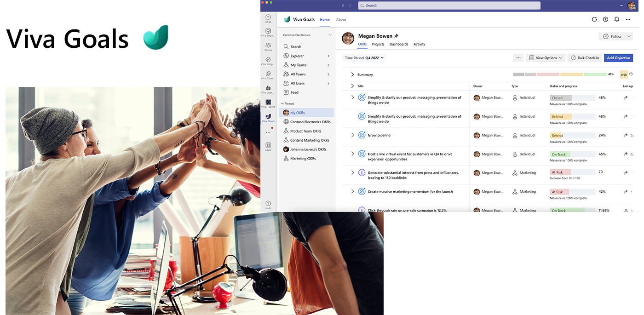Click objective icon for Grow pipeline
Screen dimensions: 644x315
pyautogui.click(x=362, y=135)
